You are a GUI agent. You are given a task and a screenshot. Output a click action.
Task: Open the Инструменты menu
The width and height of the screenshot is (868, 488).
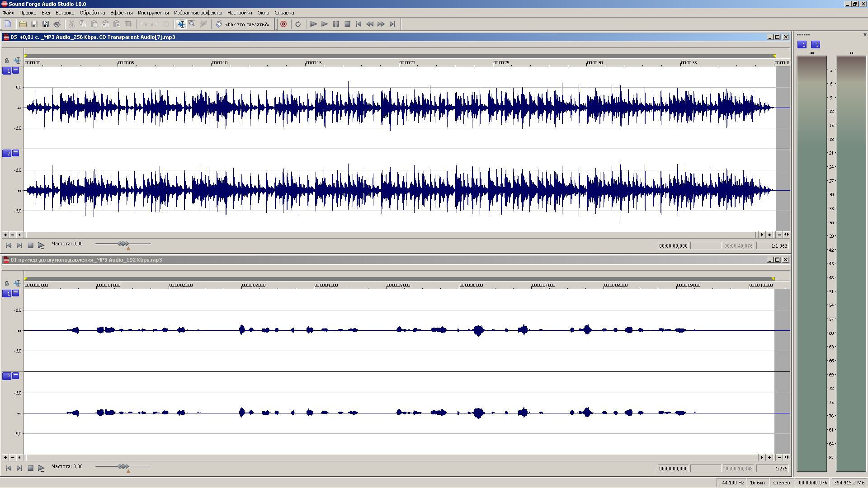pos(153,13)
